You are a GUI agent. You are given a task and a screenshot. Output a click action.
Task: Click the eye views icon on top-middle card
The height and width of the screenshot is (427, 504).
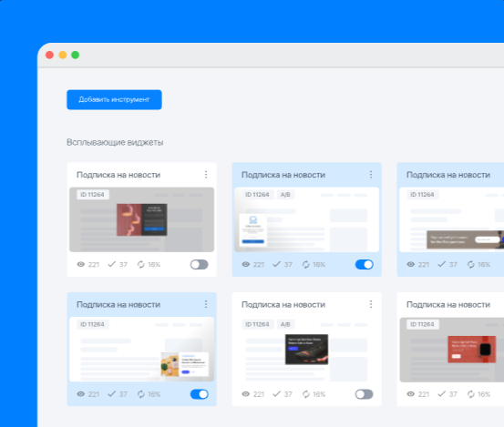(x=245, y=264)
